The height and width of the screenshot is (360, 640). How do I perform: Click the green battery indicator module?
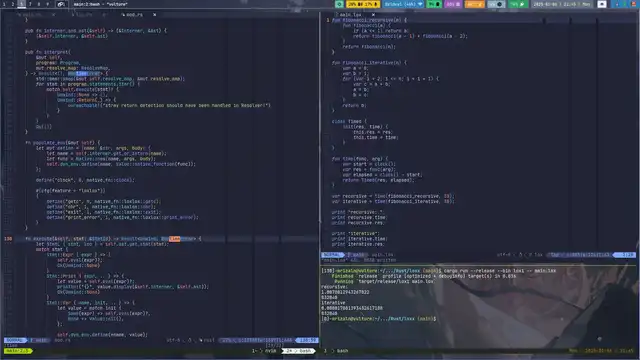tap(434, 4)
